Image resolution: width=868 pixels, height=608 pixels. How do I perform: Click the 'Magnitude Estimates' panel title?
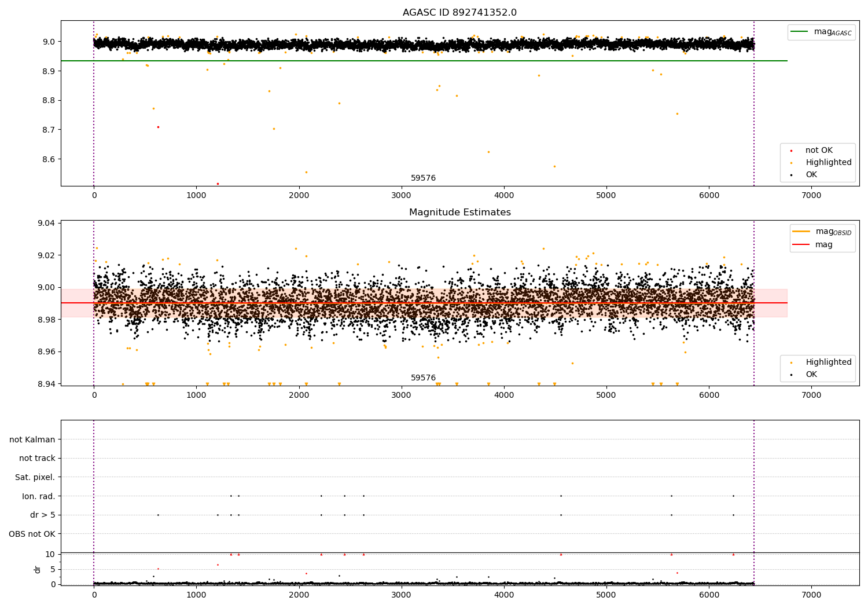click(x=459, y=213)
